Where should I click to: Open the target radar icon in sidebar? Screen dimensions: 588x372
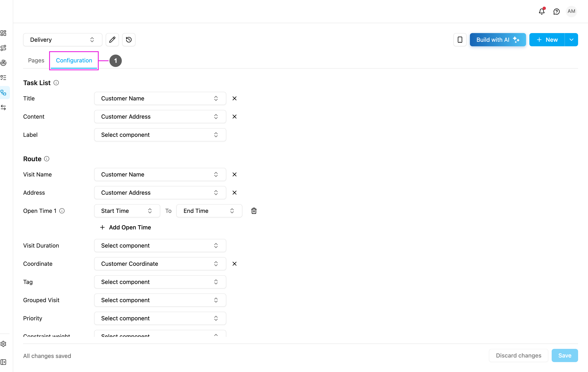pyautogui.click(x=4, y=63)
